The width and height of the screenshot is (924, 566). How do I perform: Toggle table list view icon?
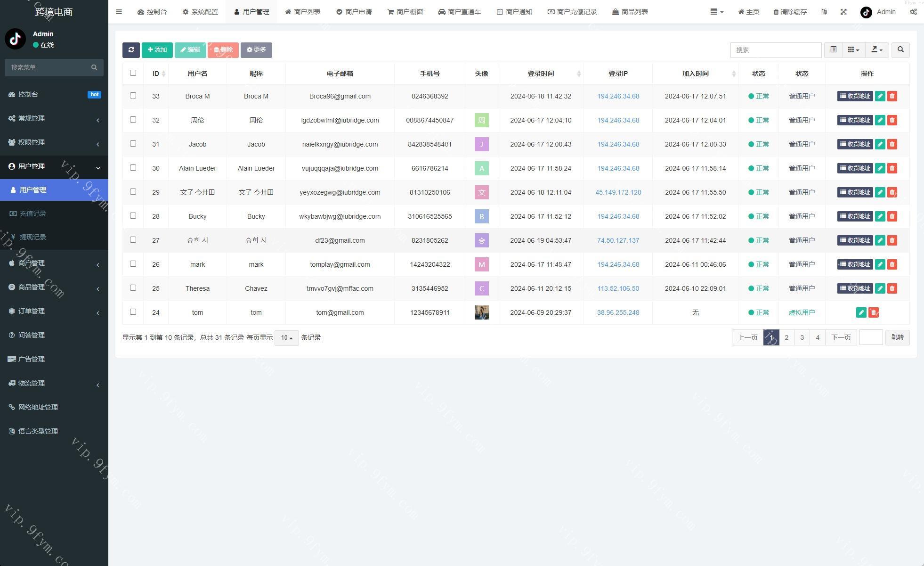[x=833, y=50]
